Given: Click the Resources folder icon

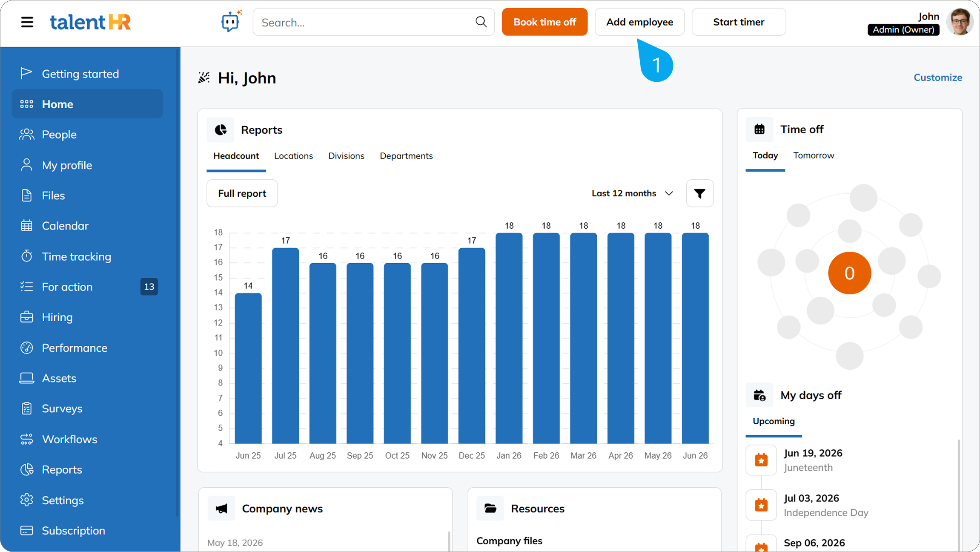Looking at the screenshot, I should coord(490,508).
